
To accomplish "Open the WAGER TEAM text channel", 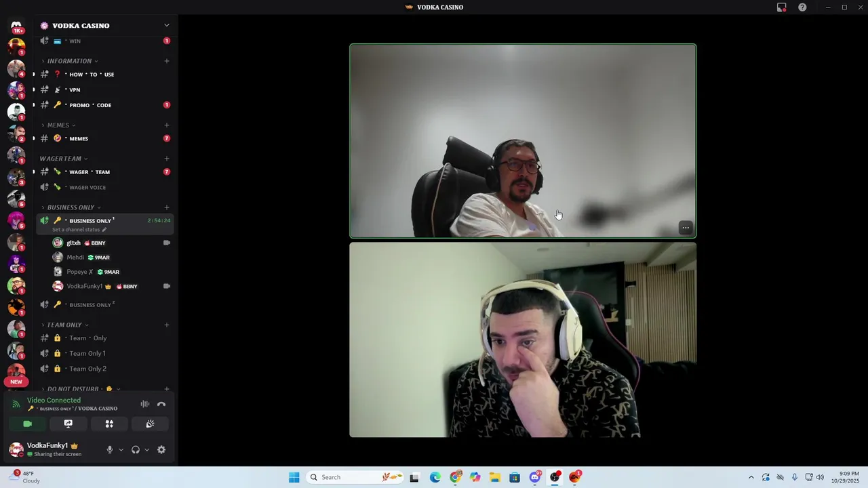I will (105, 172).
